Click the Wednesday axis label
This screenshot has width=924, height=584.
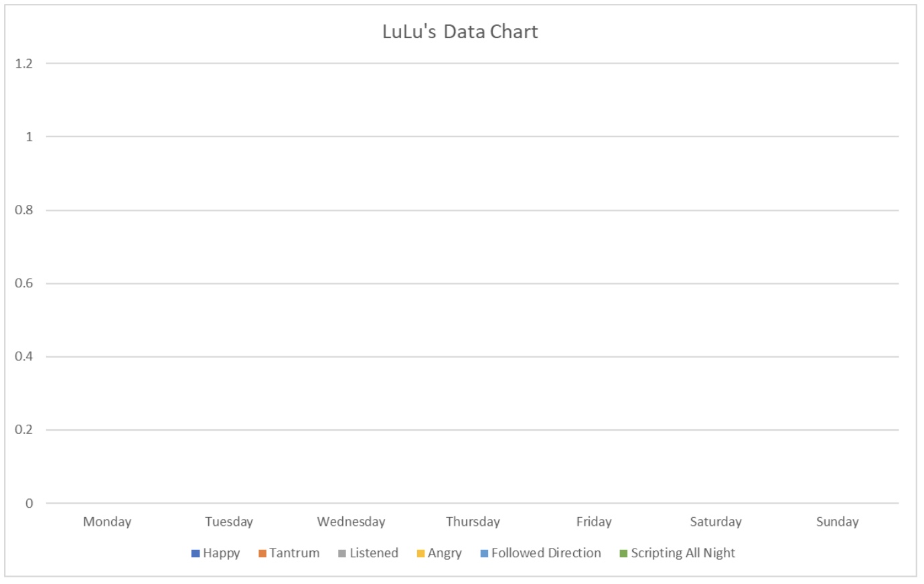(351, 522)
